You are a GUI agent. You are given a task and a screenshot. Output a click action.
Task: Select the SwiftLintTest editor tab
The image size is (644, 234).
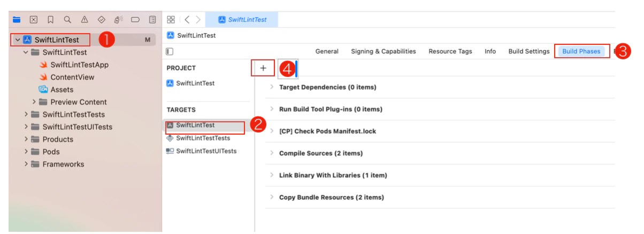coord(242,20)
